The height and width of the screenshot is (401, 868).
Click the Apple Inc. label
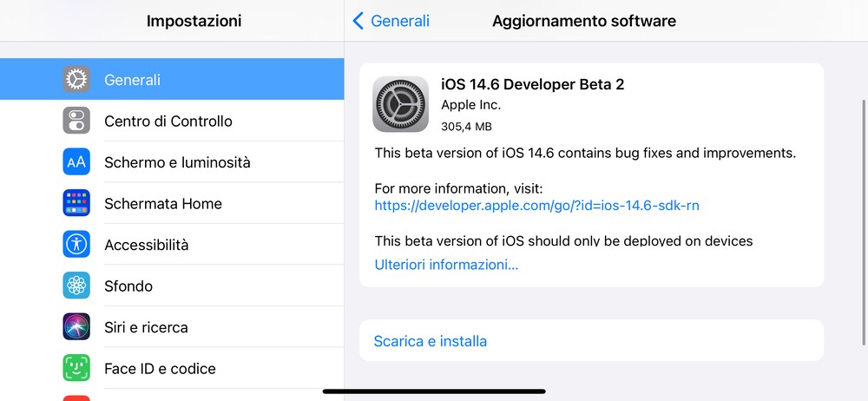coord(470,105)
